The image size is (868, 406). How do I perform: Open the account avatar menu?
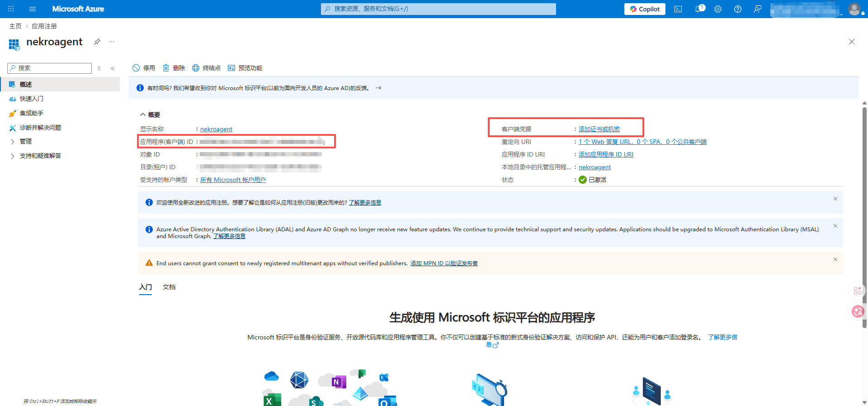pyautogui.click(x=854, y=9)
